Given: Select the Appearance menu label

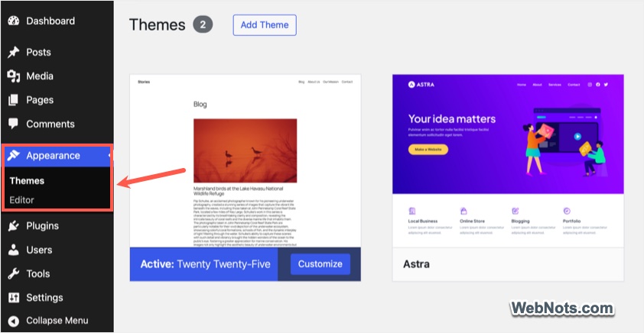Looking at the screenshot, I should click(53, 156).
